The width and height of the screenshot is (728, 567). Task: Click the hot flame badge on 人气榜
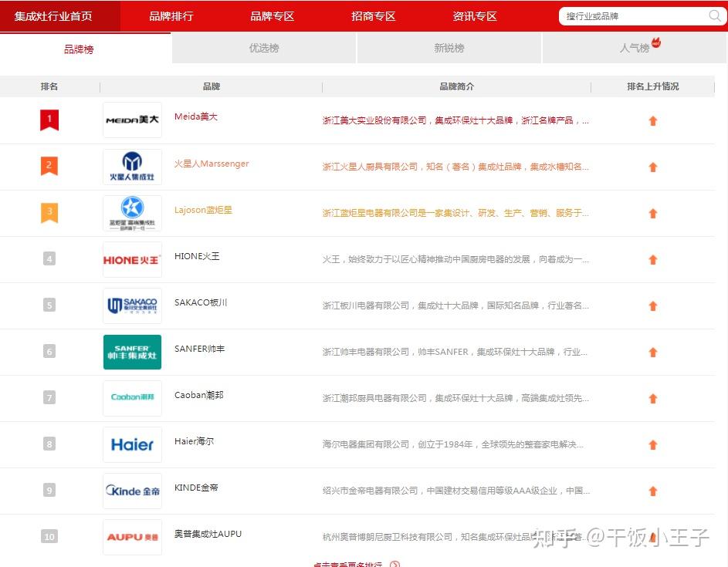(x=656, y=42)
